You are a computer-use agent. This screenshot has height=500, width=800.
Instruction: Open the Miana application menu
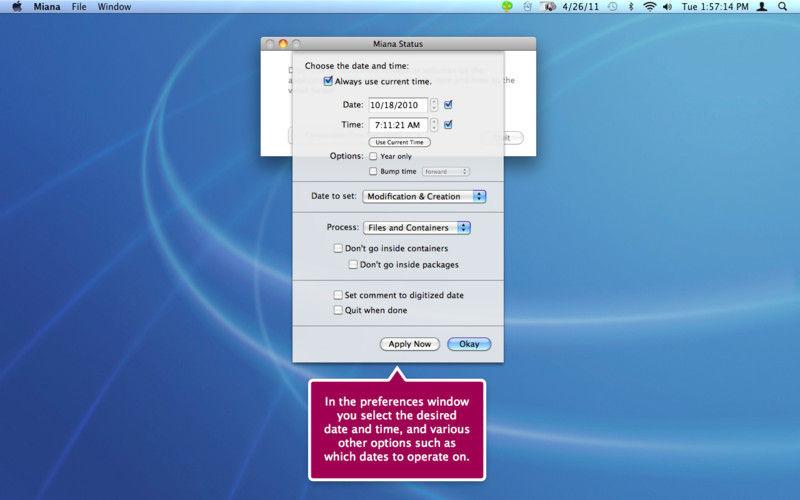pyautogui.click(x=47, y=7)
